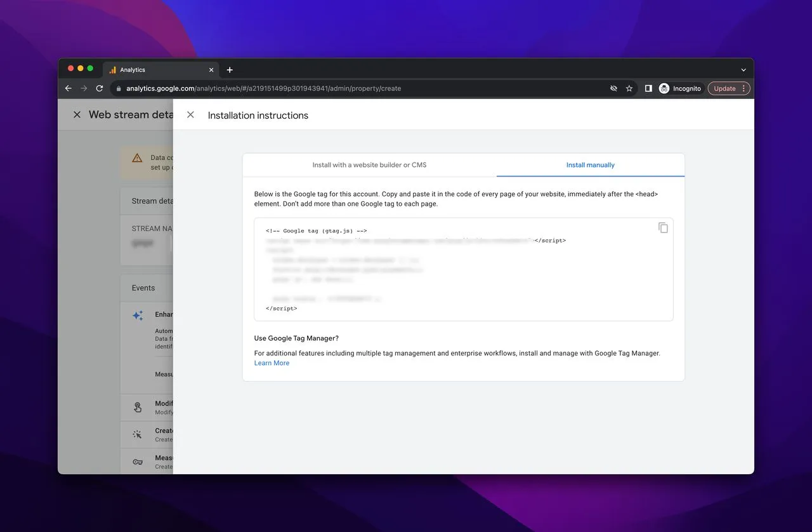Go forward using the browser forward arrow
The width and height of the screenshot is (812, 532).
84,88
